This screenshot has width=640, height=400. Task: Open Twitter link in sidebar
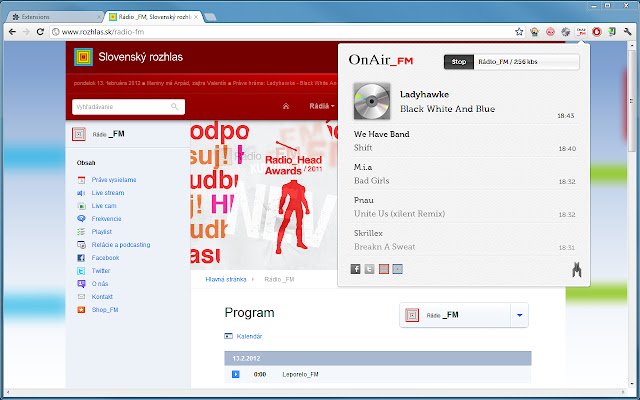coord(101,271)
